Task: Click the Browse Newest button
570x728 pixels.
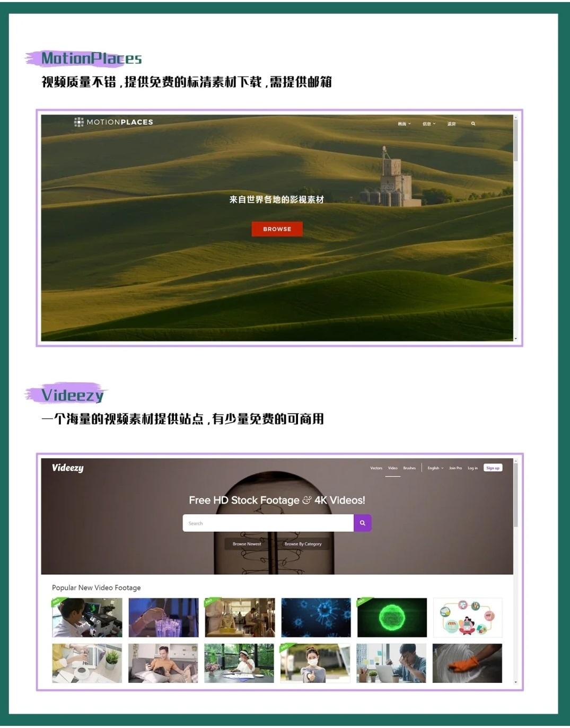Action: 247,544
